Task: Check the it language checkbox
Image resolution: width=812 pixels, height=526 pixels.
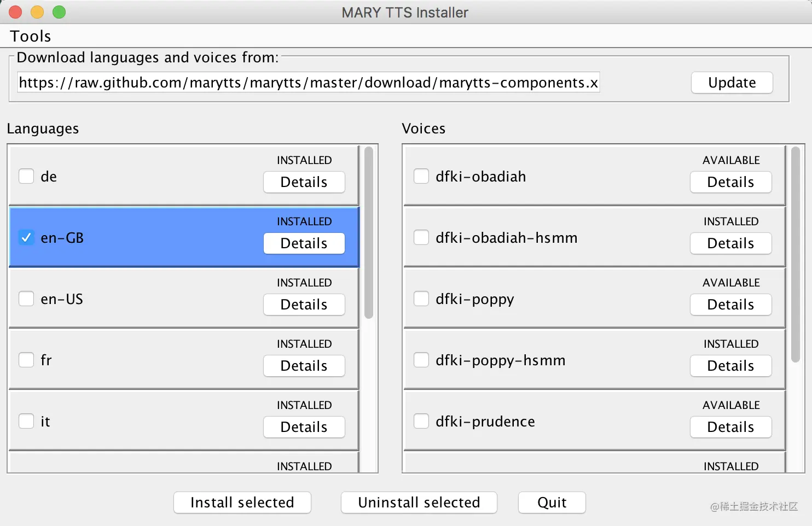Action: click(x=26, y=421)
